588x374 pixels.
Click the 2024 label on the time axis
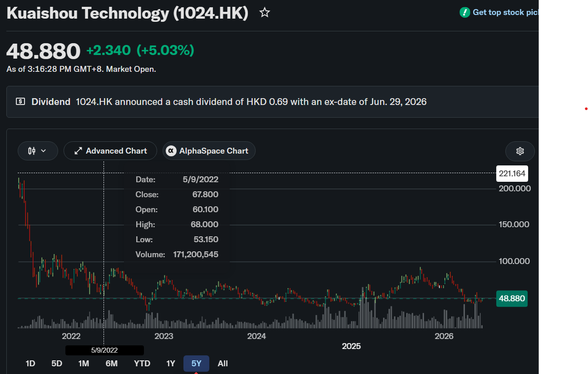257,336
